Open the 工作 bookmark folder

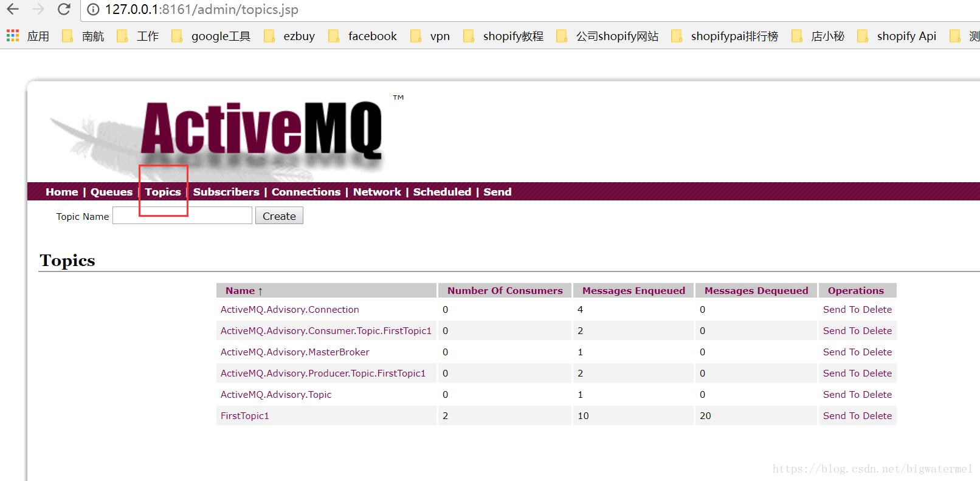(x=138, y=36)
